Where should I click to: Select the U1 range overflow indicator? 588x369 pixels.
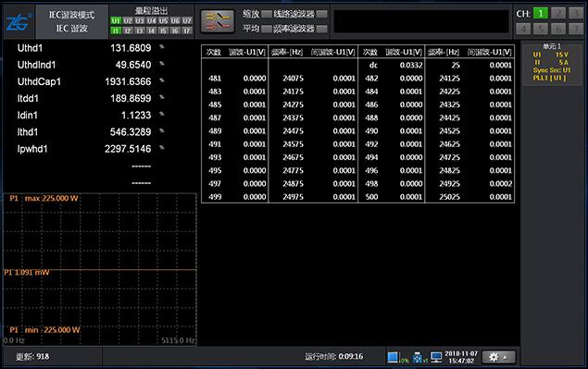[x=116, y=20]
